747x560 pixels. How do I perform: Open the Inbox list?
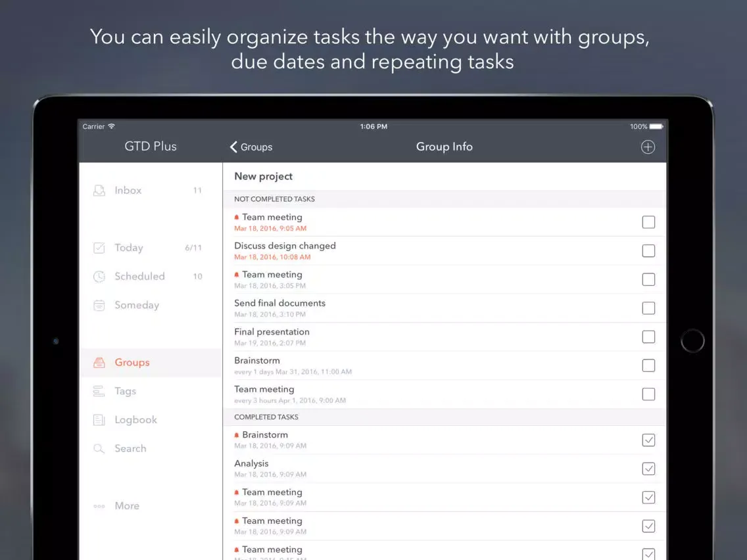coord(128,191)
